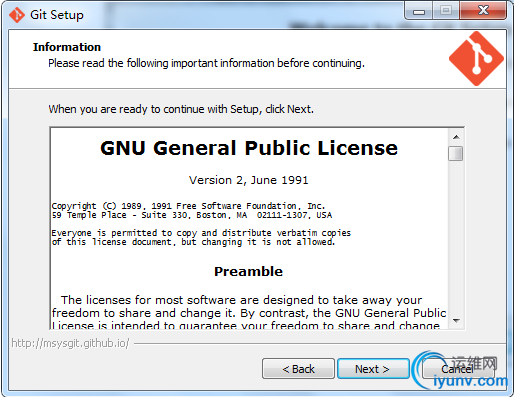The image size is (514, 397).
Task: Click the license scrollbar up arrow
Action: [456, 137]
